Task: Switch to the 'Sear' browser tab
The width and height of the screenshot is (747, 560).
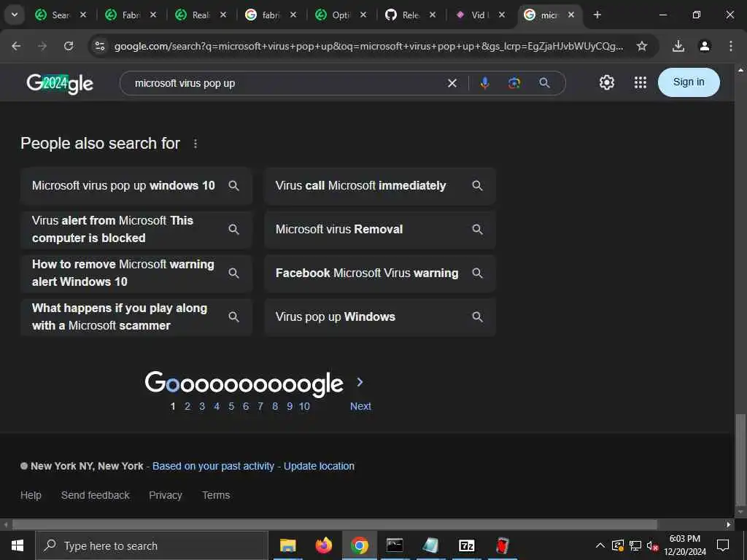Action: point(61,15)
